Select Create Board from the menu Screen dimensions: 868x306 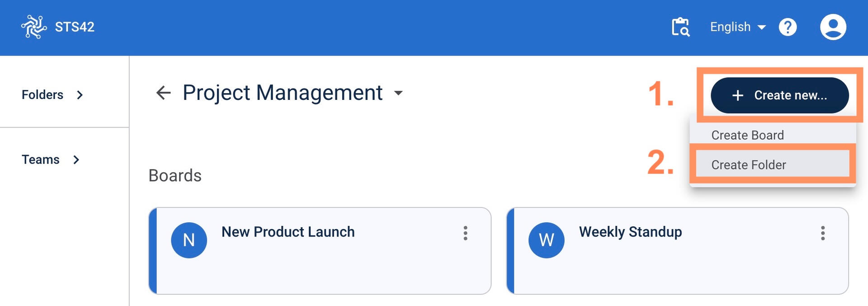(x=747, y=135)
